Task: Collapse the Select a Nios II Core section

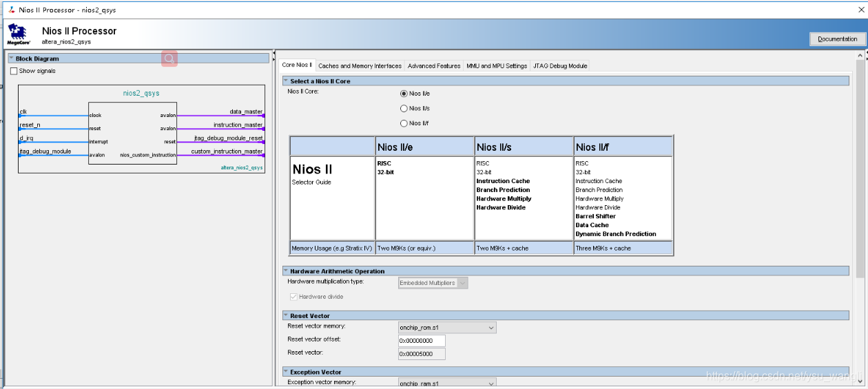Action: [285, 81]
